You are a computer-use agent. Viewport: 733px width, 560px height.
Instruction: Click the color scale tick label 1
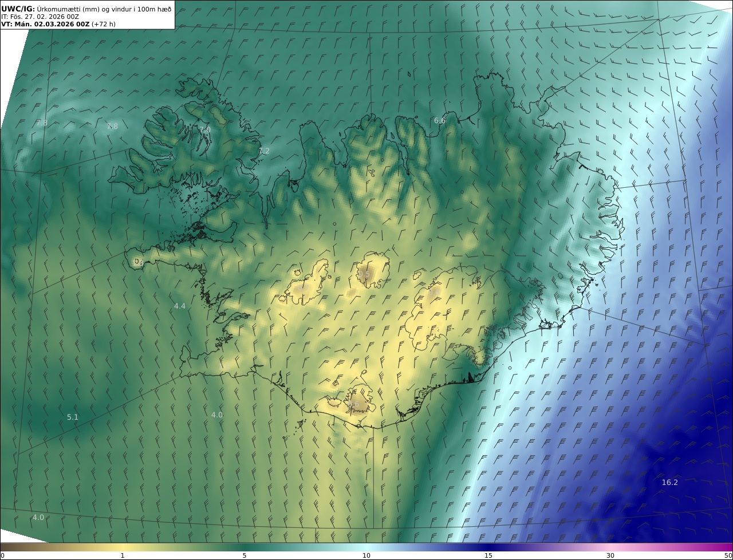click(x=123, y=555)
